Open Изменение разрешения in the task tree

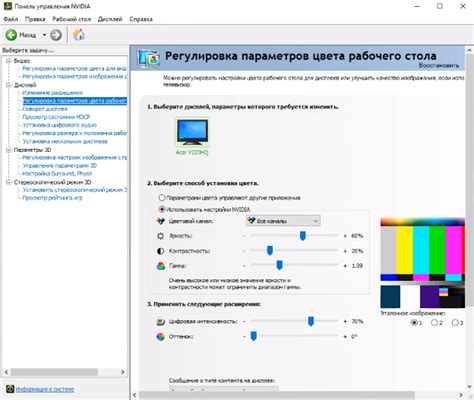pyautogui.click(x=52, y=93)
